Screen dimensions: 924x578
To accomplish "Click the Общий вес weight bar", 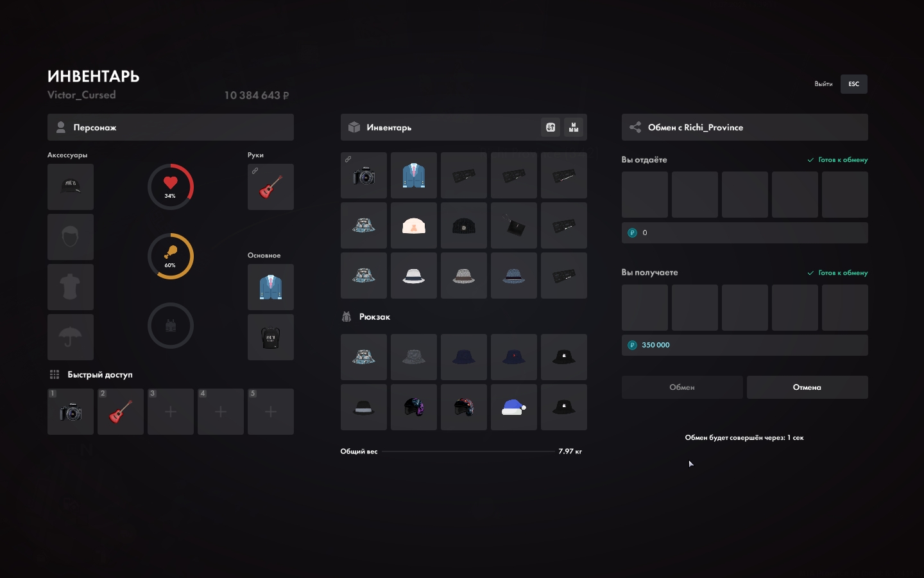I will point(467,451).
